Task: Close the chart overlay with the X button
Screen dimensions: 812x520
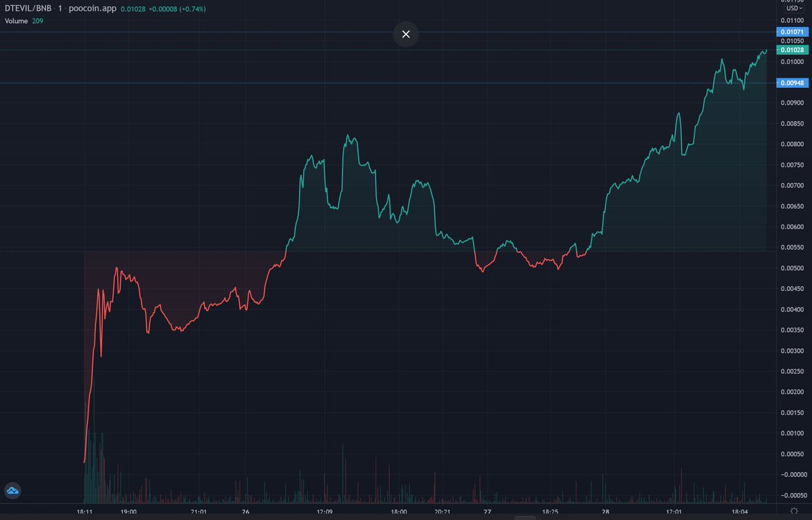Action: coord(406,34)
